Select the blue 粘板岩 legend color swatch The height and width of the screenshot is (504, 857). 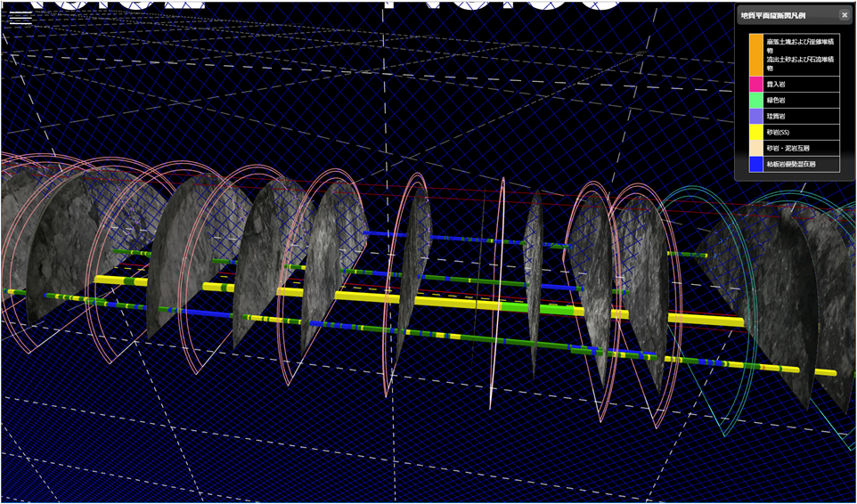[755, 164]
